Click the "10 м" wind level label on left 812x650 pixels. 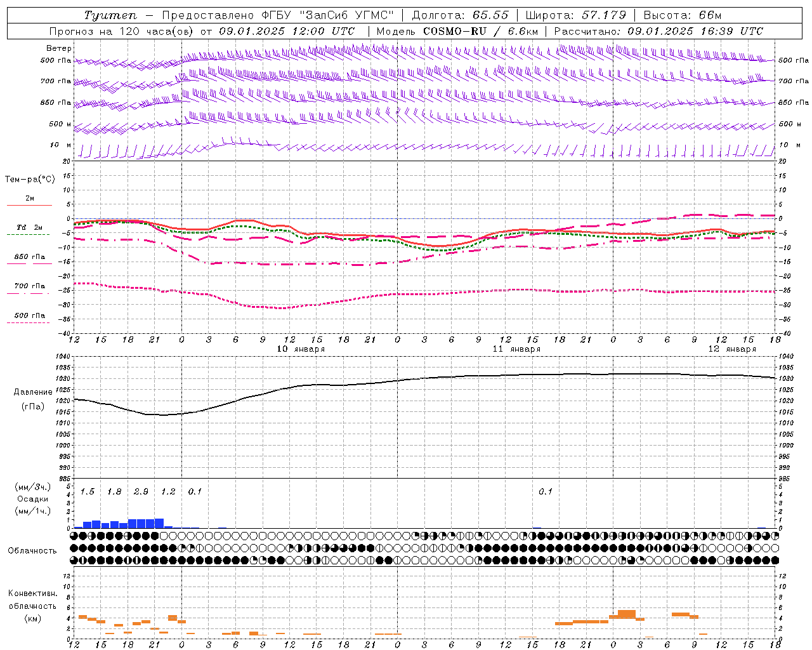coord(61,145)
